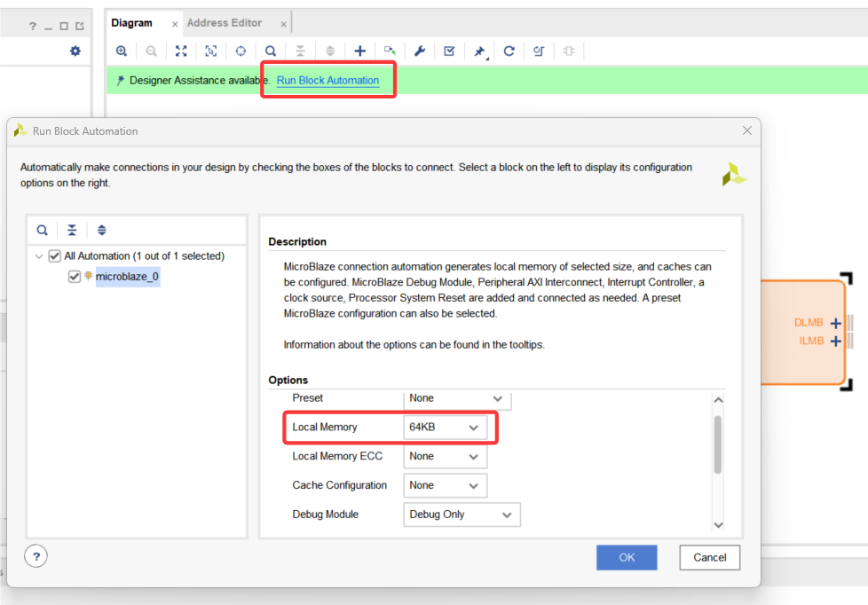Close the Diagram tab

tap(175, 24)
